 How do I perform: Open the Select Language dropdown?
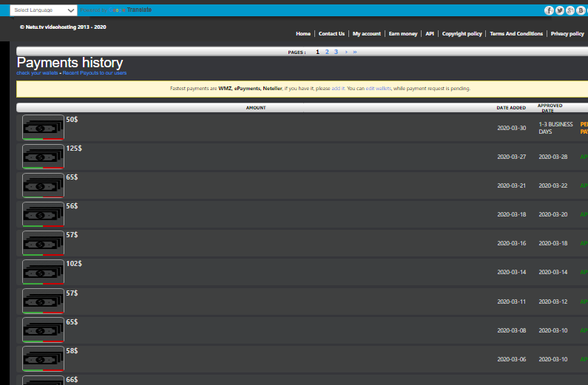[x=44, y=10]
